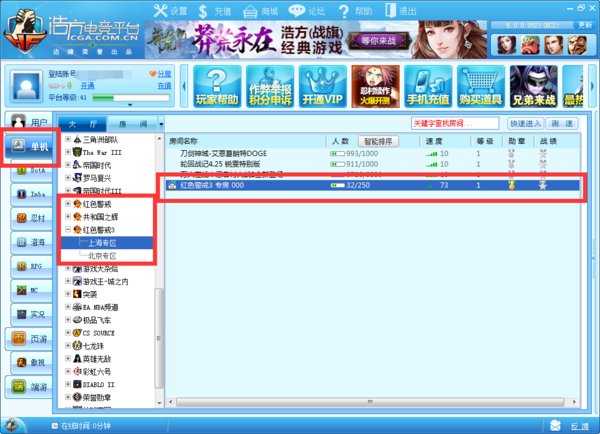The height and width of the screenshot is (434, 600).
Task: Click the 快速进入 button
Action: (x=525, y=124)
